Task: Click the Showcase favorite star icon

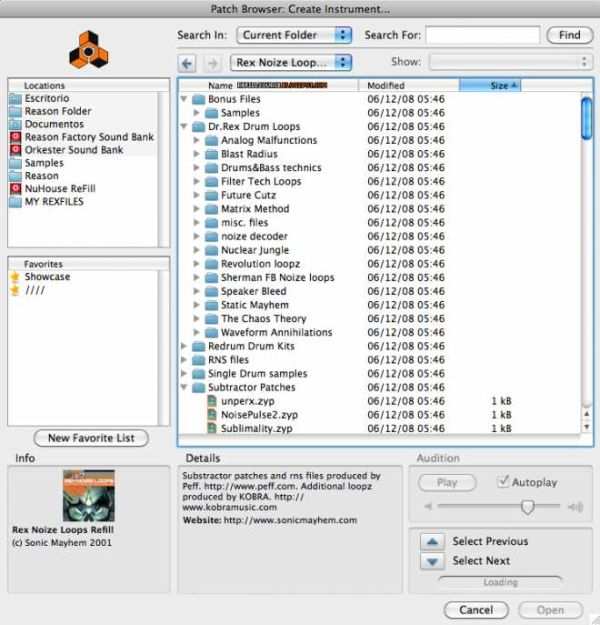Action: [15, 277]
